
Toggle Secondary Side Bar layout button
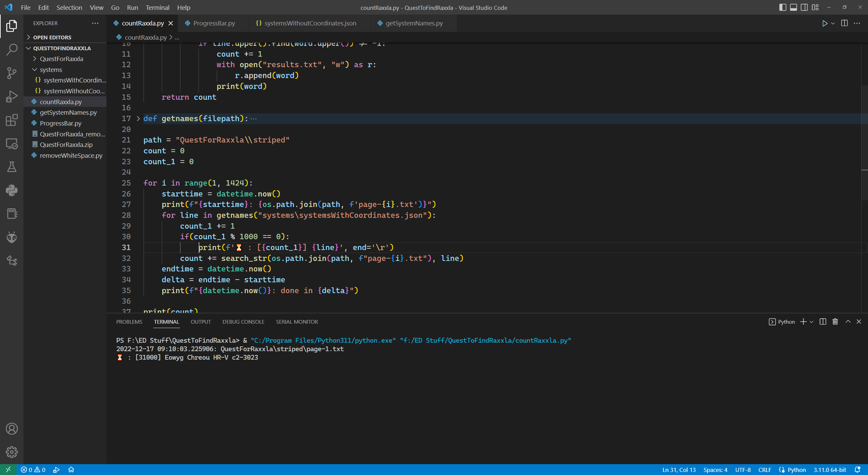pos(804,7)
